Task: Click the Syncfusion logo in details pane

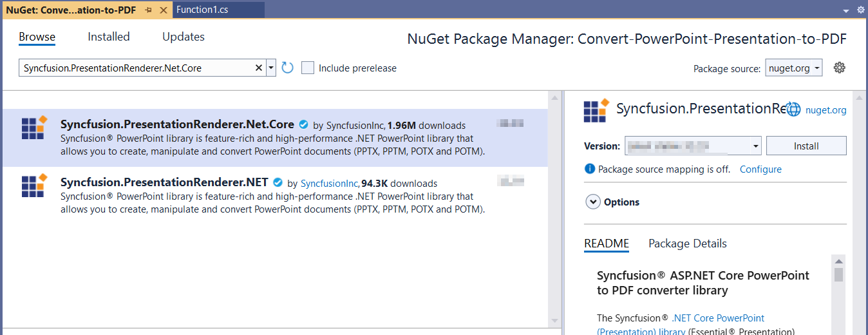Action: pos(596,110)
